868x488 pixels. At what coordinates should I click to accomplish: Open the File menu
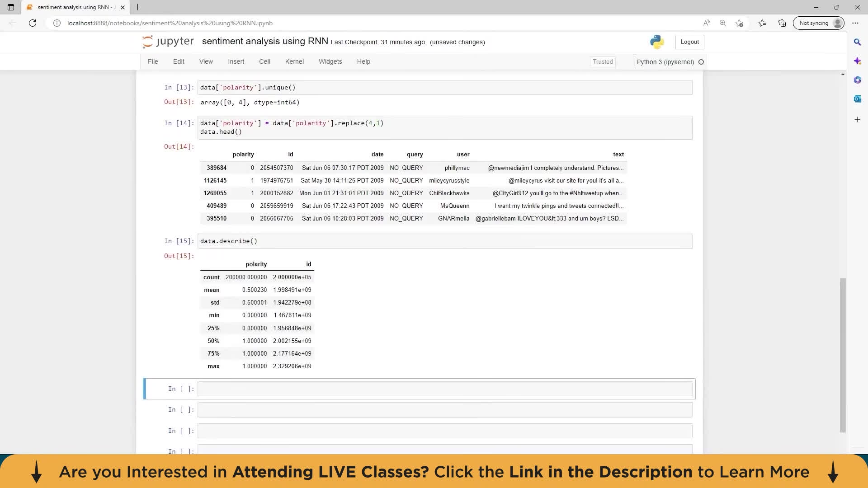(x=153, y=61)
